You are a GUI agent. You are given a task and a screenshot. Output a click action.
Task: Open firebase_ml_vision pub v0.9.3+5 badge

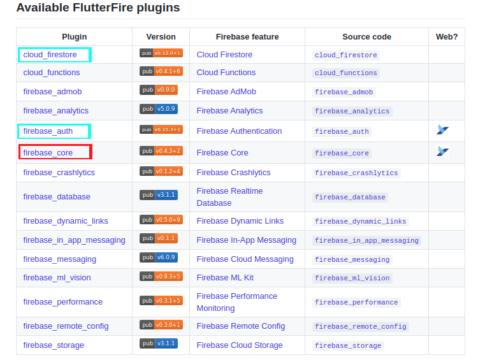point(161,276)
